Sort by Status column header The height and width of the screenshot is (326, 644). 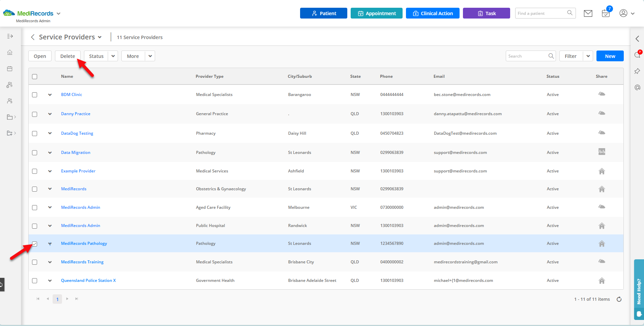(553, 76)
